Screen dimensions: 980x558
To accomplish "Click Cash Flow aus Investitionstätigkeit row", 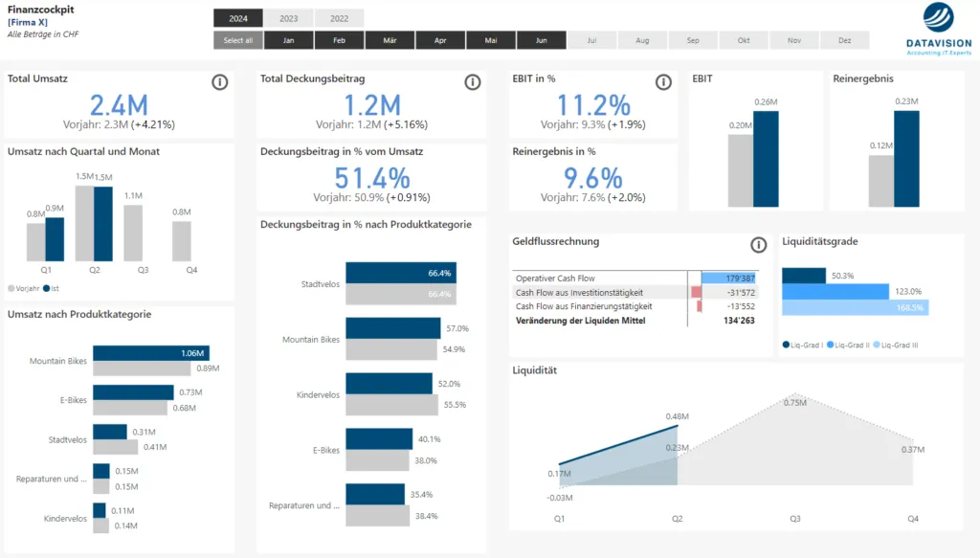I will click(635, 293).
